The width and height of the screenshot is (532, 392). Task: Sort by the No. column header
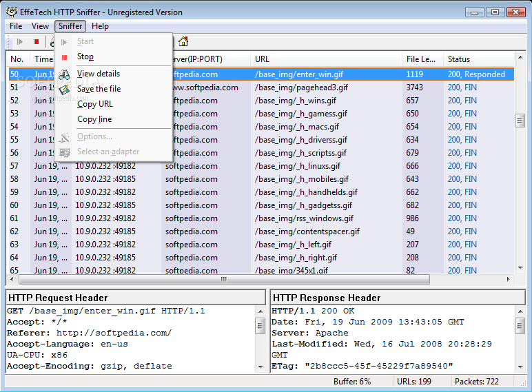coord(19,59)
